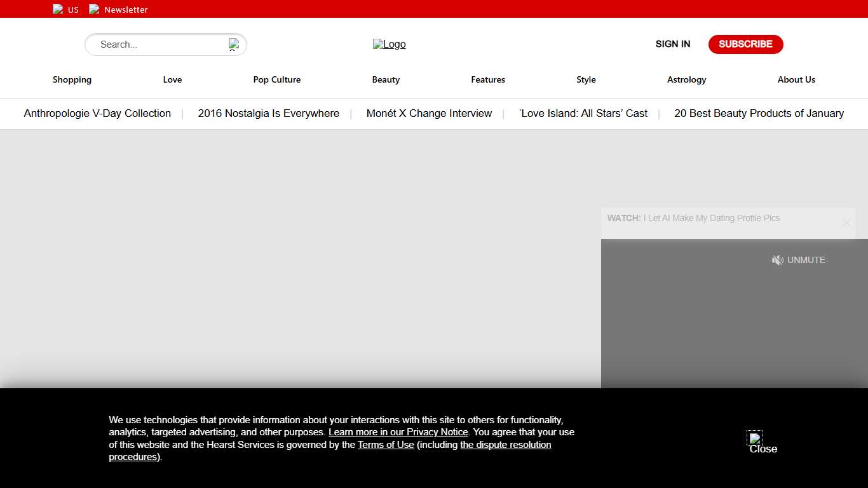Unmute the floating video
The height and width of the screenshot is (488, 868).
tap(799, 260)
